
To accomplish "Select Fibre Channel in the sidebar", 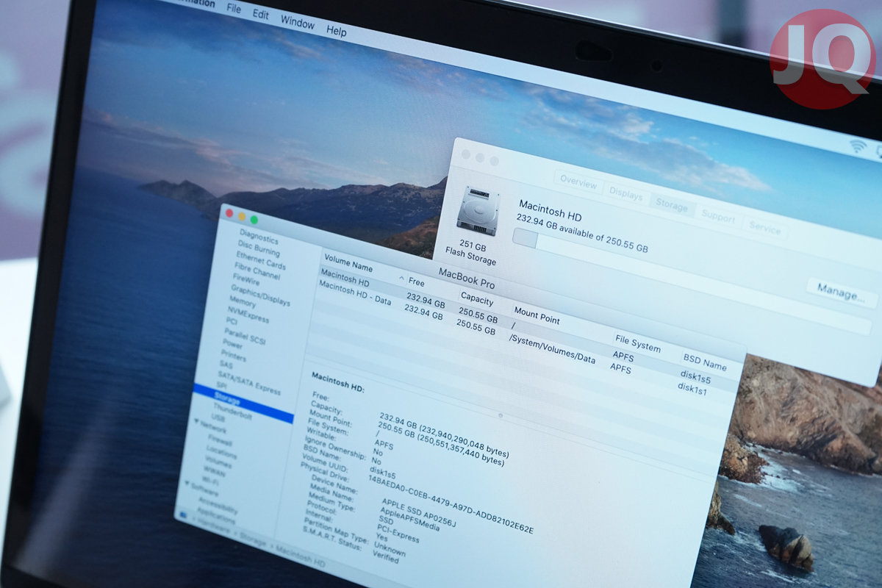I will [x=257, y=271].
